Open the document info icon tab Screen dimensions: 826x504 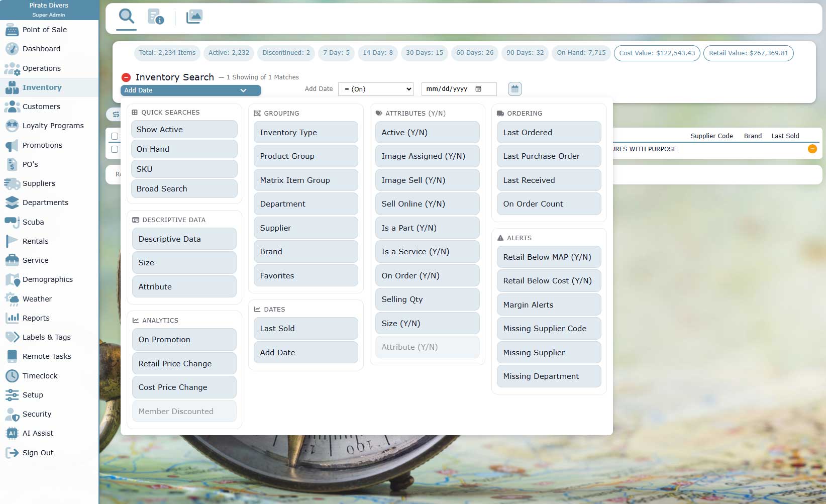coord(155,17)
